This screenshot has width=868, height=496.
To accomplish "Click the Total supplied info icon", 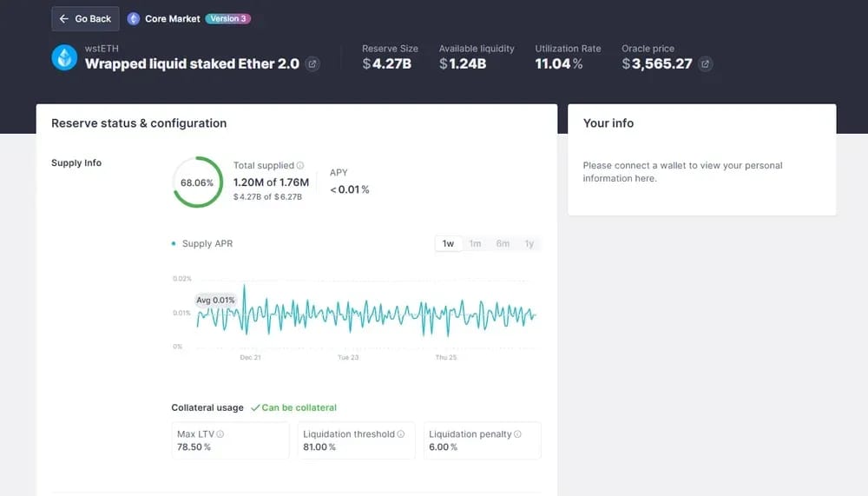I will tap(300, 165).
